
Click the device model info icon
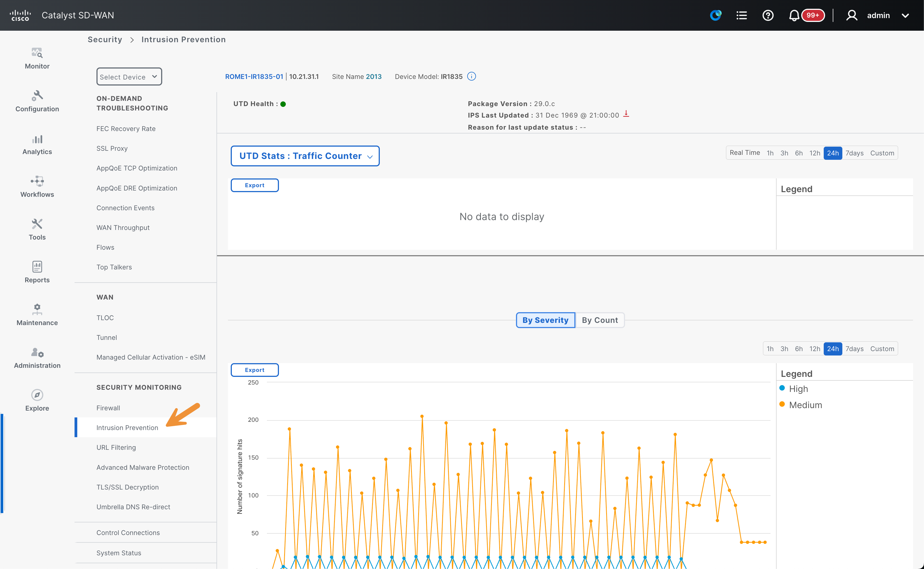(471, 76)
